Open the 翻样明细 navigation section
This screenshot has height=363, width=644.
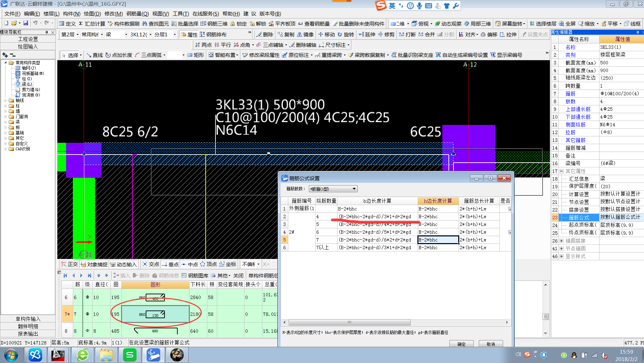[28, 326]
